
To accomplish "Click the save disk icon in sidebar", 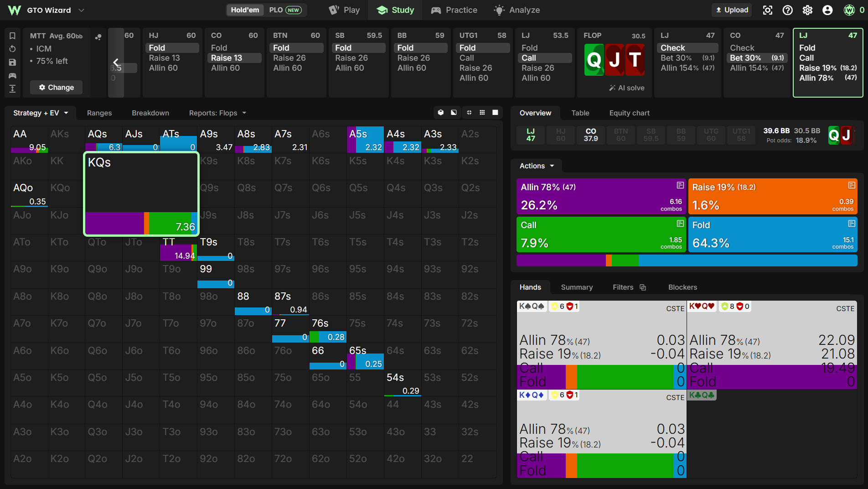I will 12,62.
